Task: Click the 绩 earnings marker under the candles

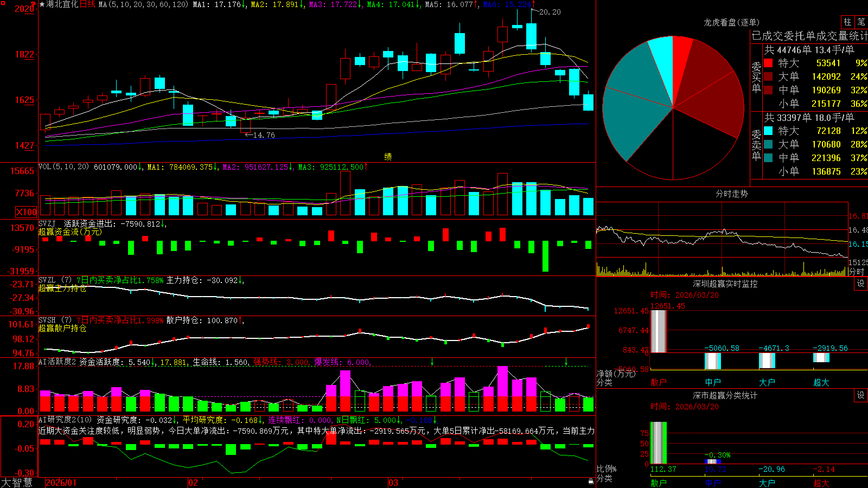Action: (388, 157)
